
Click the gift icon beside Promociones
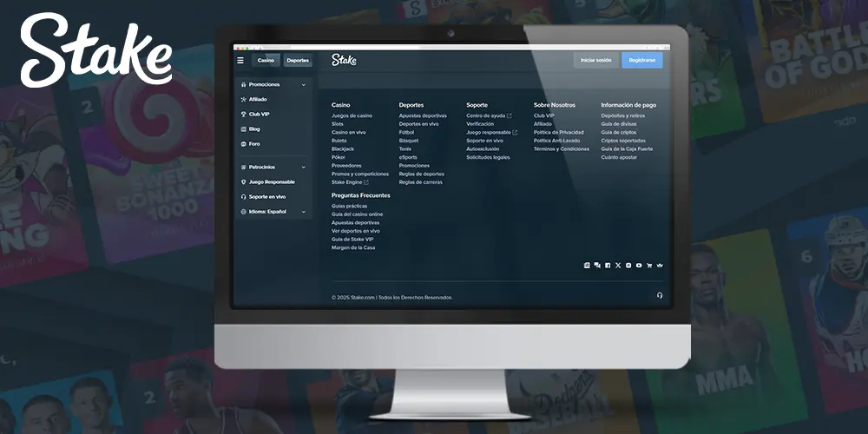point(244,85)
